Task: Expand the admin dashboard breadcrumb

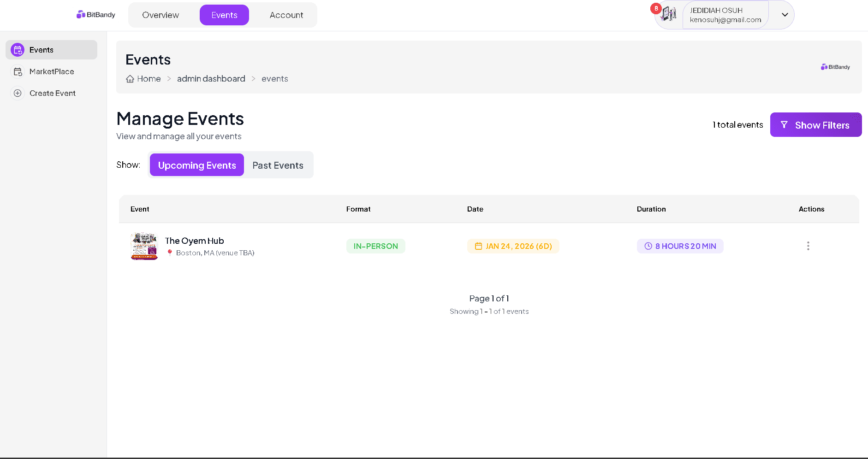Action: tap(211, 78)
